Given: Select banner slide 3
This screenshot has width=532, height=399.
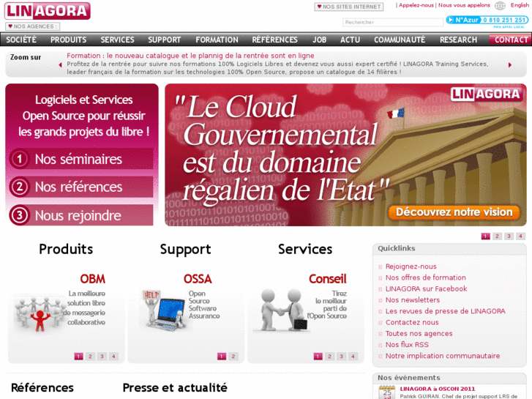Looking at the screenshot, I should pyautogui.click(x=509, y=236).
